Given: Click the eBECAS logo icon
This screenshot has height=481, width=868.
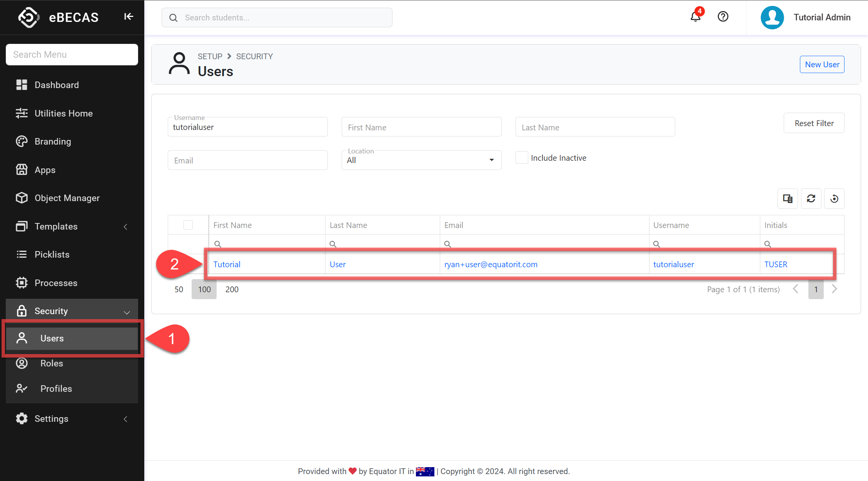Looking at the screenshot, I should (x=28, y=17).
